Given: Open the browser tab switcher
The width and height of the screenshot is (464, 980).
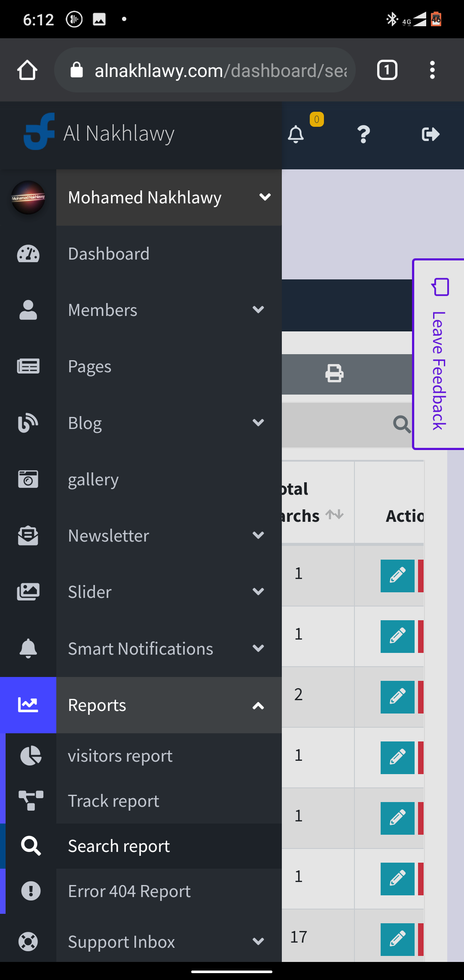Looking at the screenshot, I should [387, 70].
